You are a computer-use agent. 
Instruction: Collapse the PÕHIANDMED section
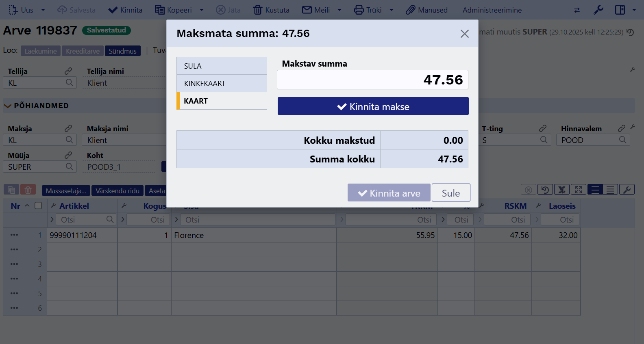pos(8,106)
